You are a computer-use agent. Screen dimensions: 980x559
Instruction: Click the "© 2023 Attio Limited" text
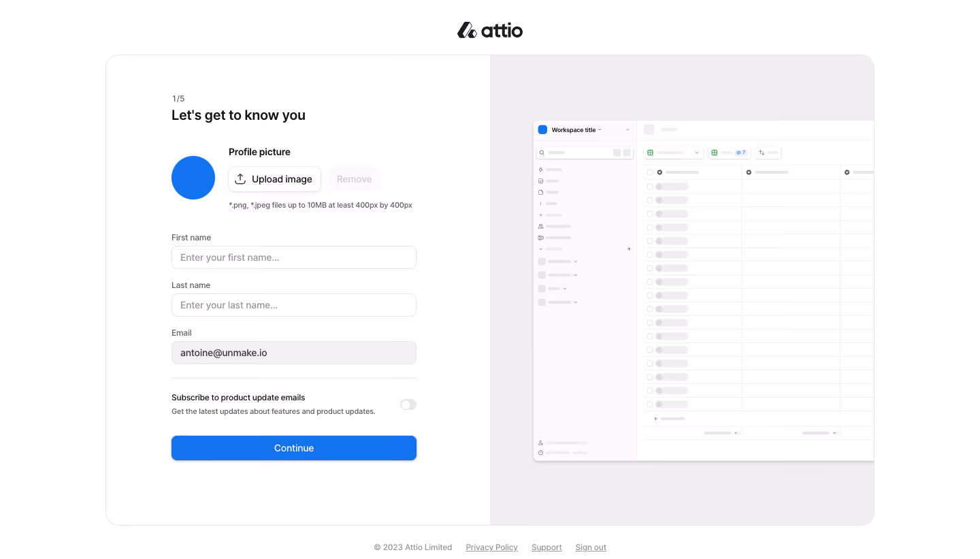pos(413,547)
